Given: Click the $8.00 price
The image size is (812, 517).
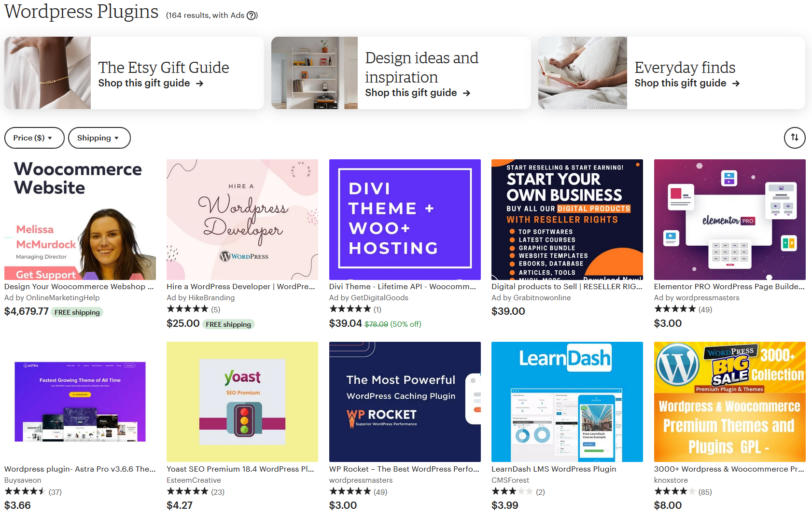Looking at the screenshot, I should pos(668,505).
